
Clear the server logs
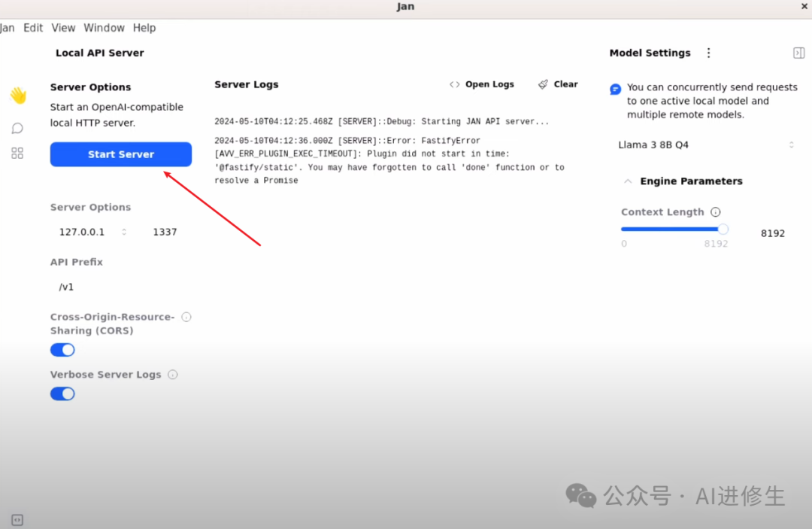pos(558,84)
